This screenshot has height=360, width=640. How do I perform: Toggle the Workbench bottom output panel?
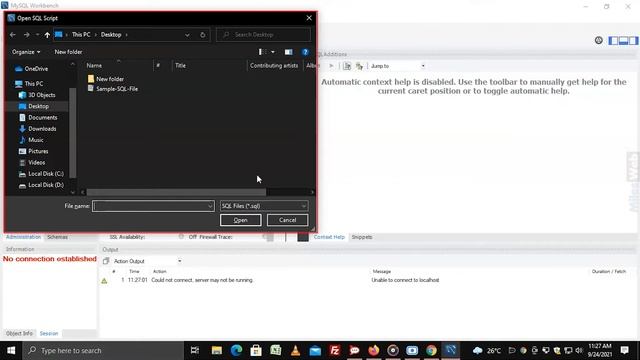623,41
